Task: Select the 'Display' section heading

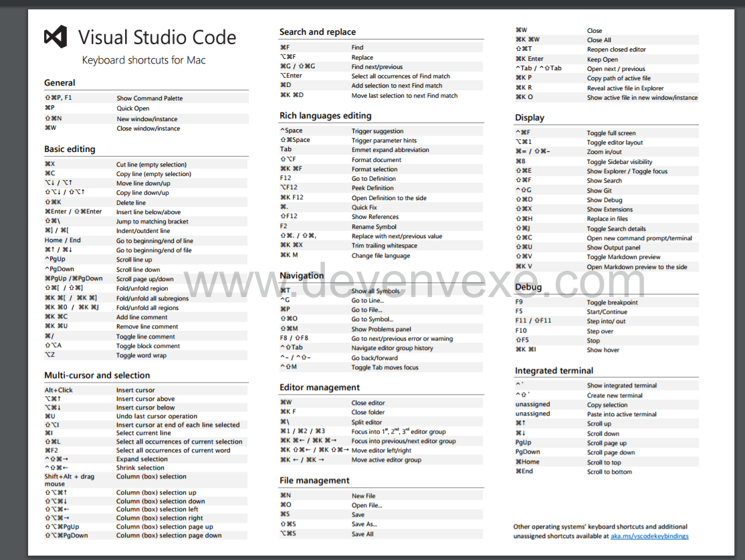Action: click(529, 118)
